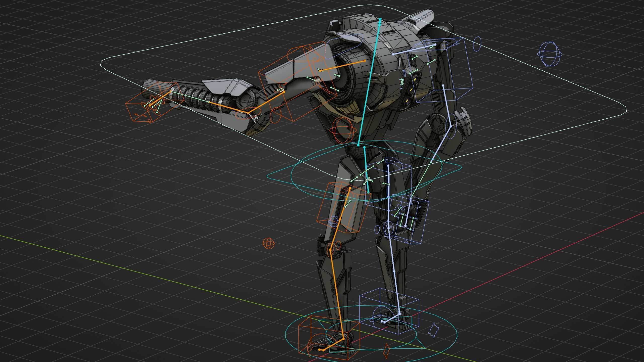Select the blue shoulder bone

pos(414,50)
